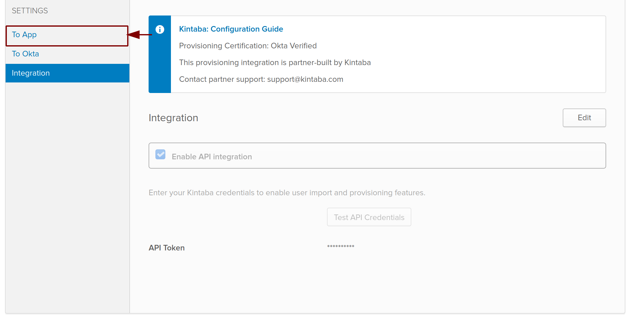Toggle the Enable API integration checkbox
The image size is (644, 318).
(160, 154)
